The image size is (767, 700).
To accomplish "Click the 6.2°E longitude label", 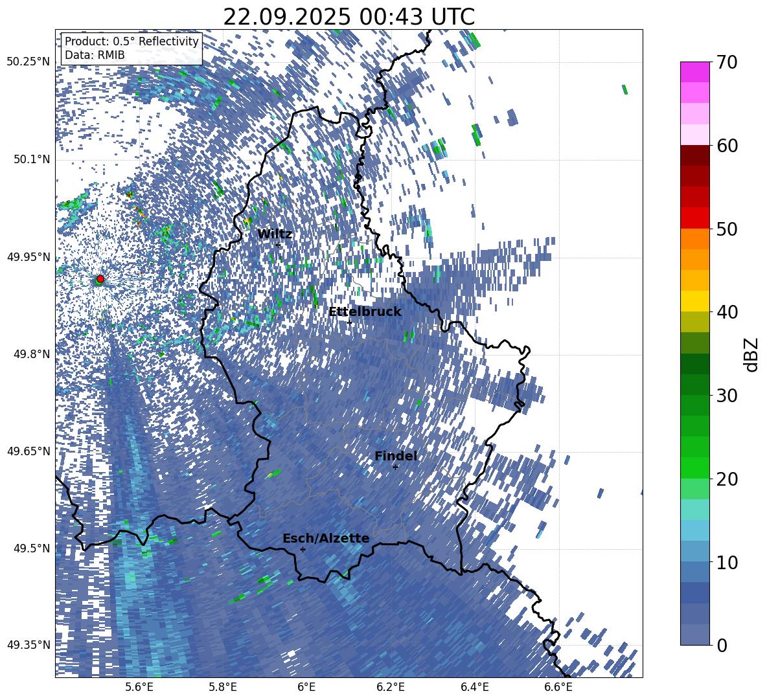I will pyautogui.click(x=391, y=687).
